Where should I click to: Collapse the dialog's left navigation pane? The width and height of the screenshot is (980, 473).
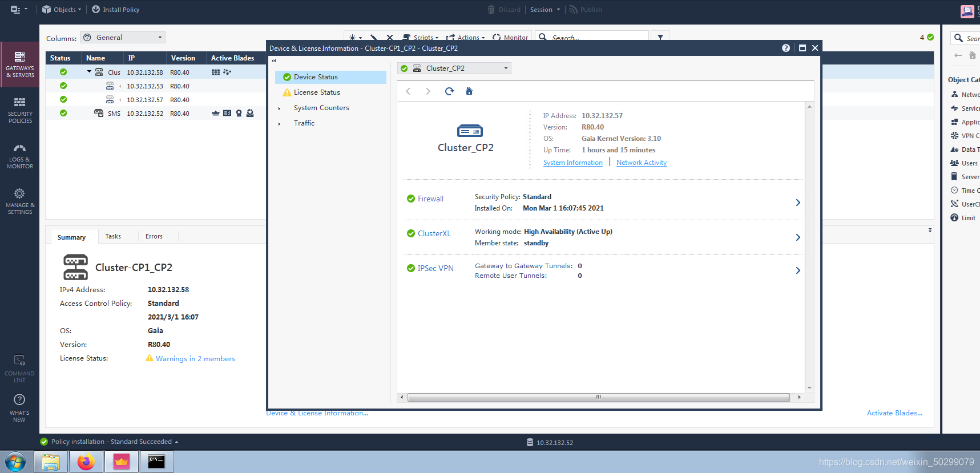(273, 60)
